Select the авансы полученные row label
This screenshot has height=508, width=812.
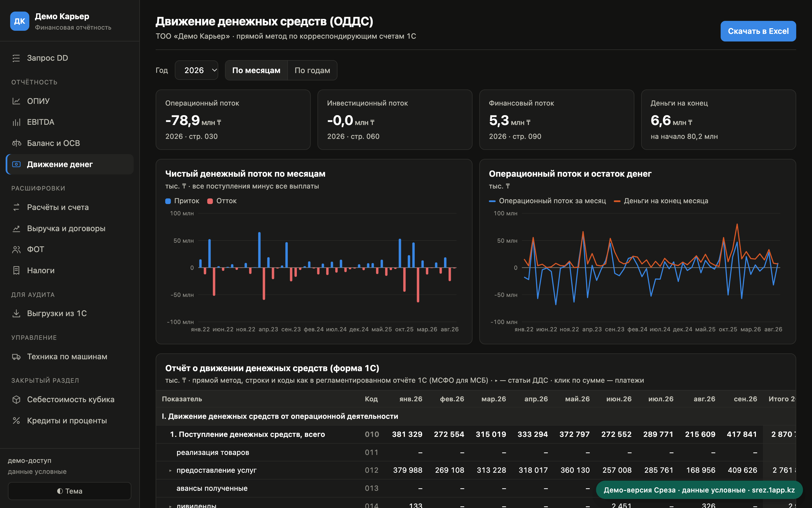click(212, 488)
